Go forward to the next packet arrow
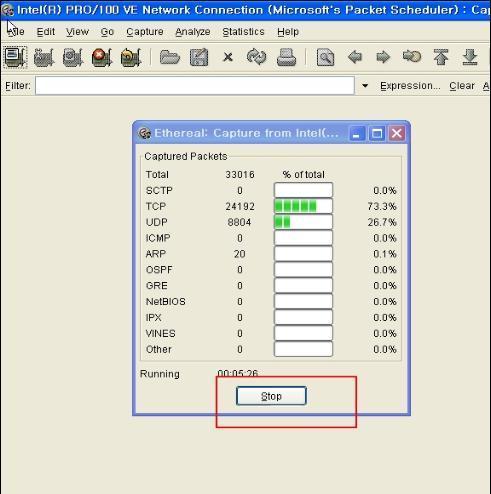This screenshot has width=491, height=494. (x=383, y=57)
